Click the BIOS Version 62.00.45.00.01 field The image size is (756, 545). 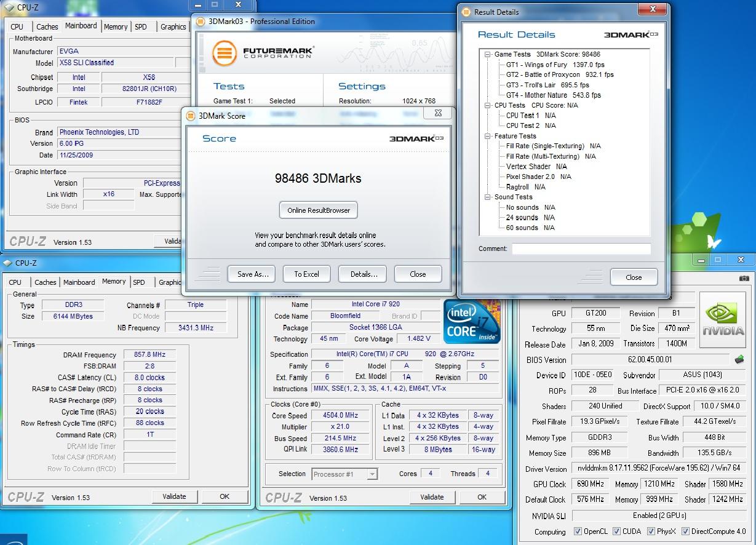(x=650, y=360)
